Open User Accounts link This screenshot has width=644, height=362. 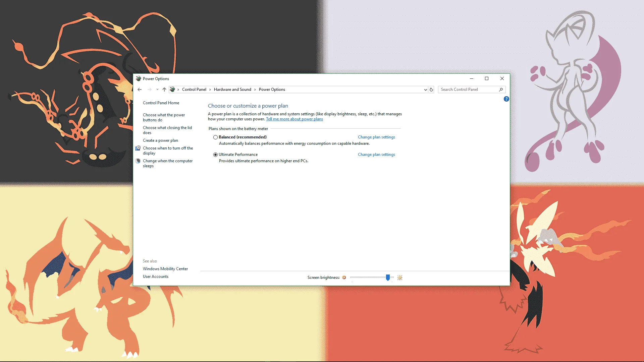click(x=156, y=277)
